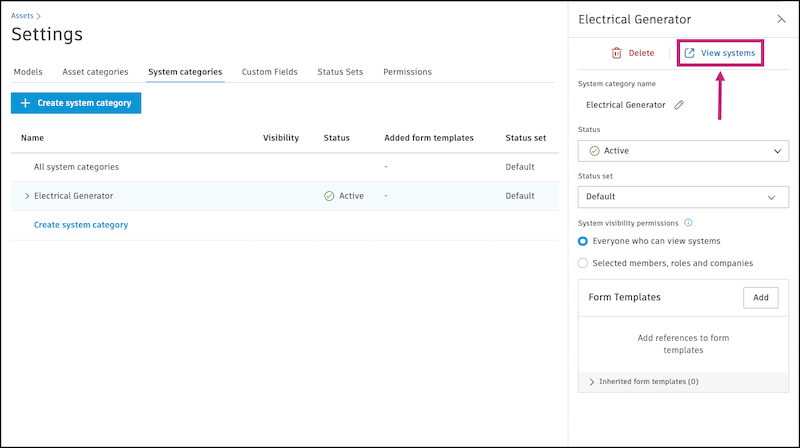This screenshot has width=800, height=448.
Task: Click the Create system category link
Action: point(81,225)
